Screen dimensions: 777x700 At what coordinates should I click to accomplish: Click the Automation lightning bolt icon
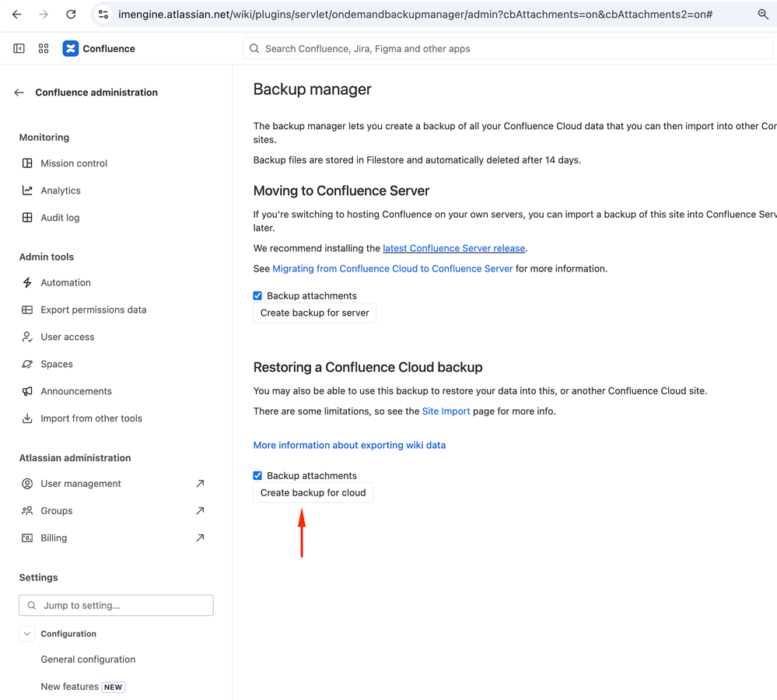tap(28, 282)
